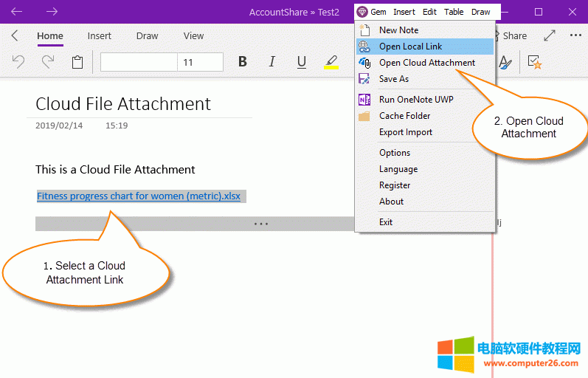Viewport: 588px width, 378px height.
Task: Click the To-Do tag checkbox icon
Action: point(535,63)
